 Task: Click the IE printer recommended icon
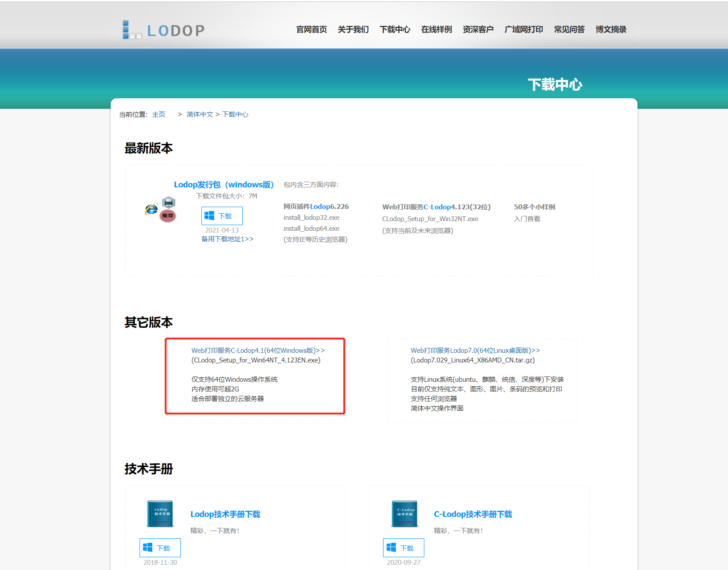point(161,209)
